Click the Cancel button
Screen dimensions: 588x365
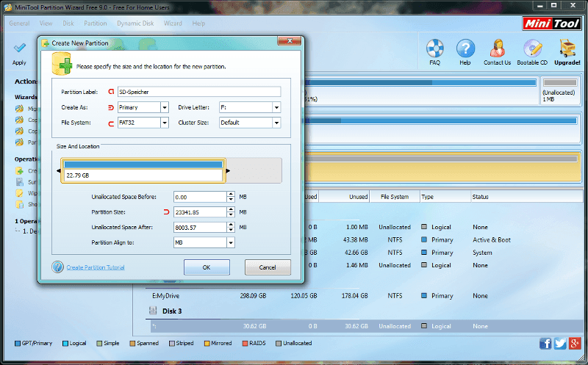coord(268,267)
